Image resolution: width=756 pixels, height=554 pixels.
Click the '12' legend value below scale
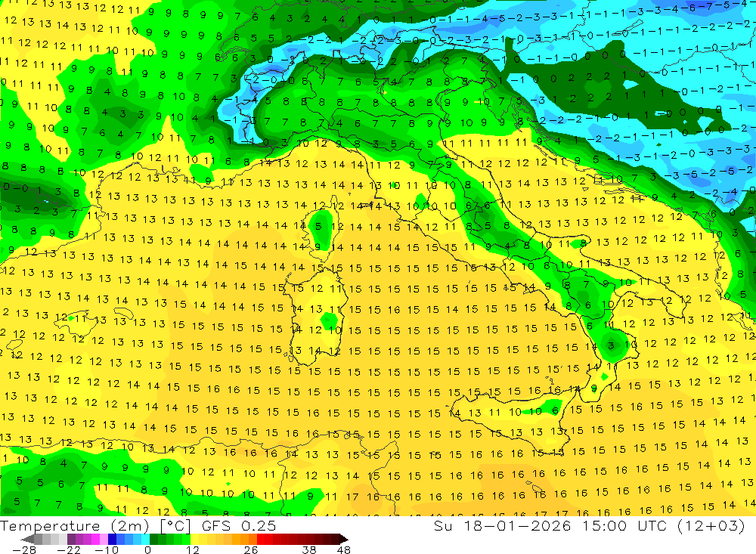pyautogui.click(x=192, y=549)
